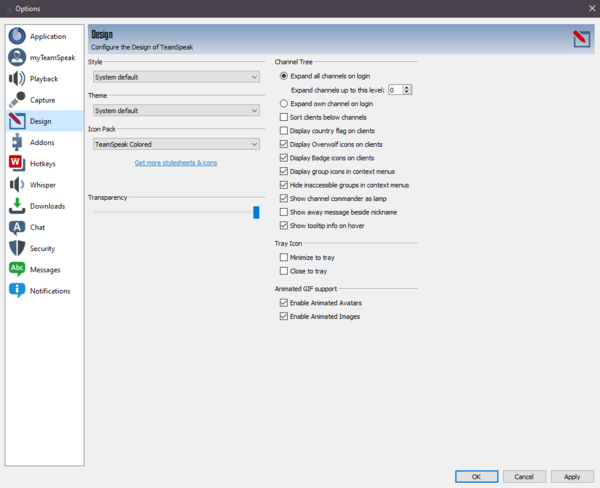Open the Style dropdown

[x=176, y=77]
